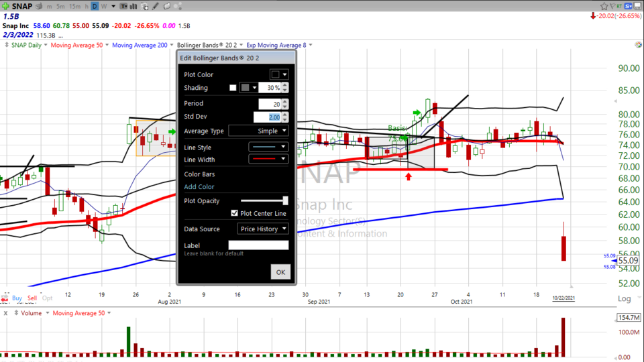Click OK in Edit Bollinger Bands dialog
The height and width of the screenshot is (362, 644).
pyautogui.click(x=280, y=272)
